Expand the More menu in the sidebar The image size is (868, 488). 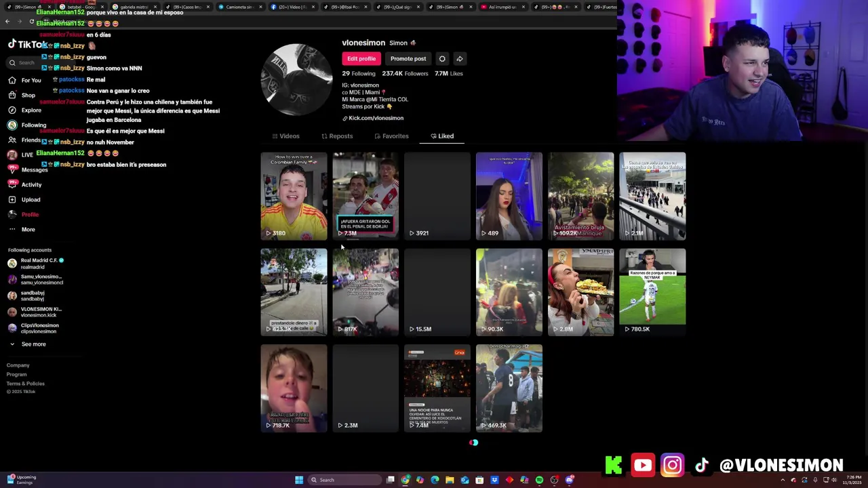[x=22, y=229]
